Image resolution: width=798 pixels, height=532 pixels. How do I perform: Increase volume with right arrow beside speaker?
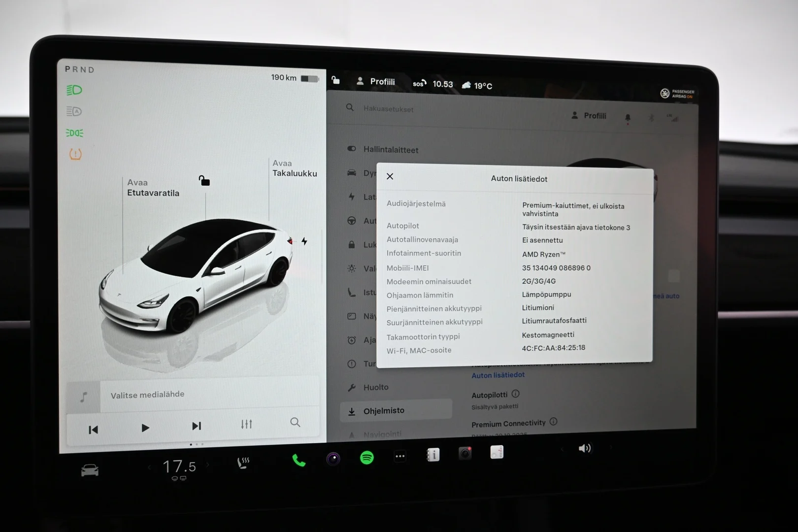click(x=611, y=447)
